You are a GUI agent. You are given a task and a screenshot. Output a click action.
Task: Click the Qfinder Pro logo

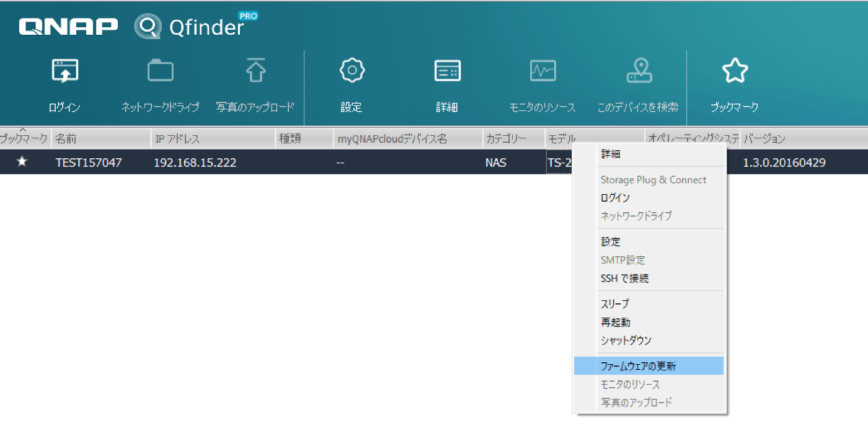196,25
